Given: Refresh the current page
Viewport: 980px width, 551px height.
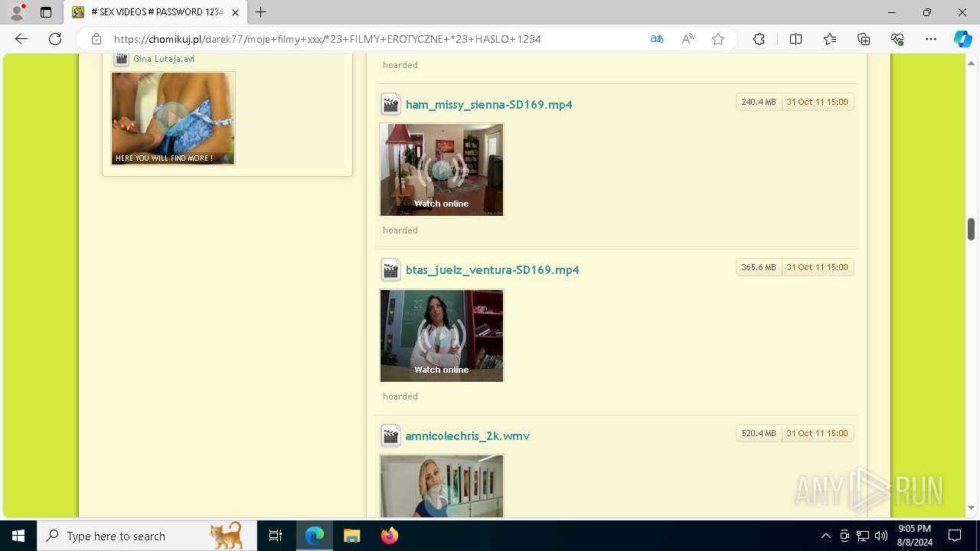Looking at the screenshot, I should click(x=55, y=39).
